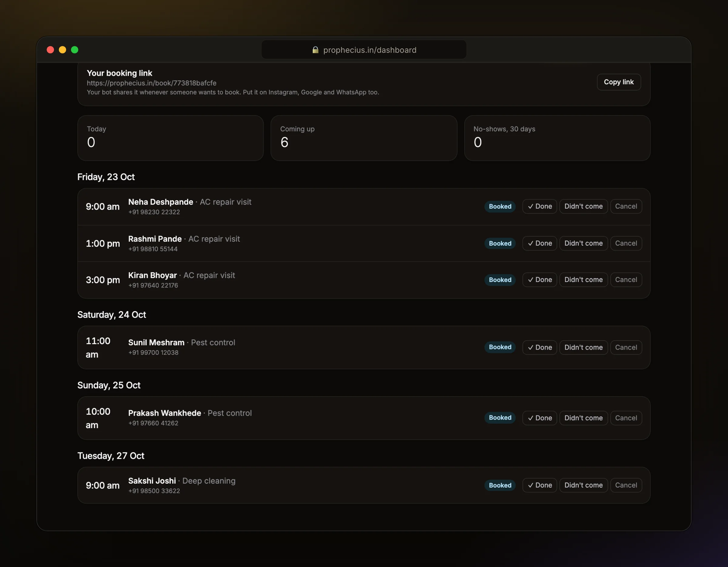The width and height of the screenshot is (728, 567).
Task: Click Booked badge for Kiran Bhoyar
Action: (x=500, y=280)
